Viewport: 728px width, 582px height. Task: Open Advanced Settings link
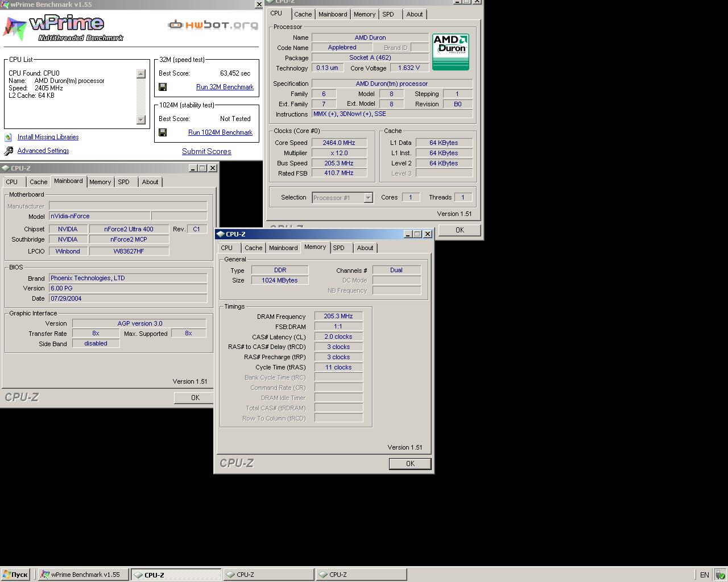(43, 151)
